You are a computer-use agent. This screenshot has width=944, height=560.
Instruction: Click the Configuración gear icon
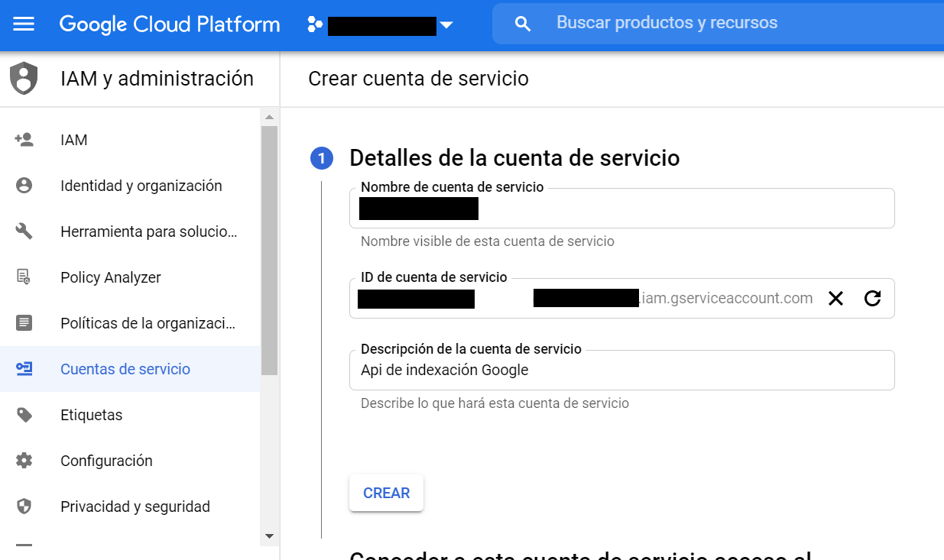pos(24,461)
